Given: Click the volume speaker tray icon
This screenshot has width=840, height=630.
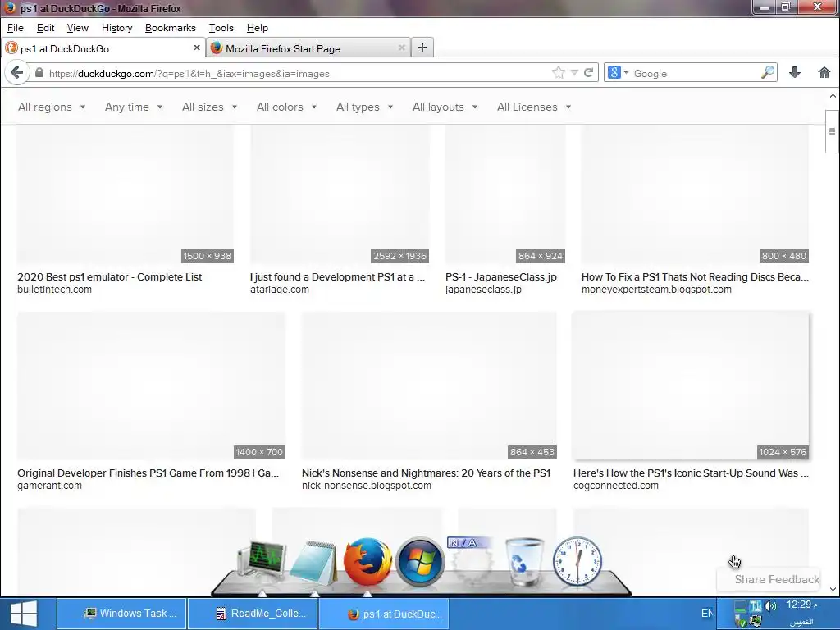Looking at the screenshot, I should (x=771, y=606).
